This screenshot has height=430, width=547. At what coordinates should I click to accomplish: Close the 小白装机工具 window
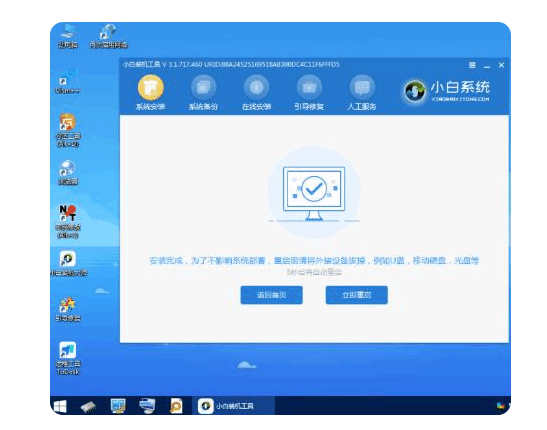tap(501, 65)
